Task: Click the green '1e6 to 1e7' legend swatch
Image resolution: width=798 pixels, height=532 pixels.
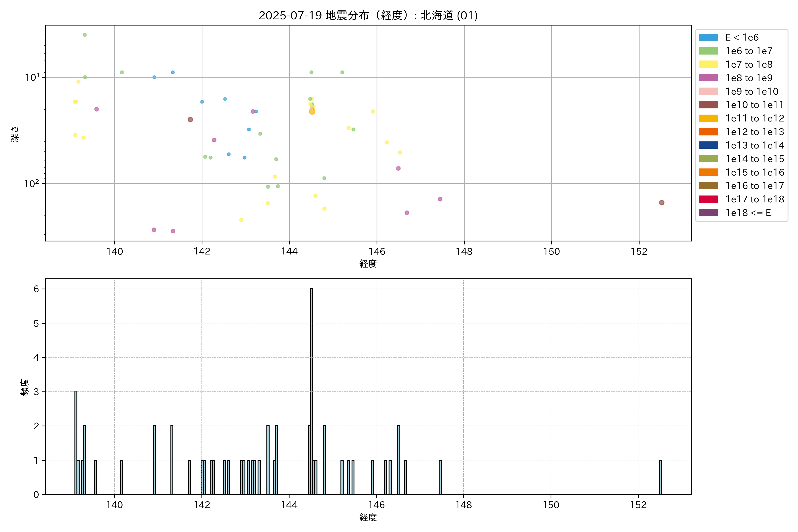Action: click(708, 51)
